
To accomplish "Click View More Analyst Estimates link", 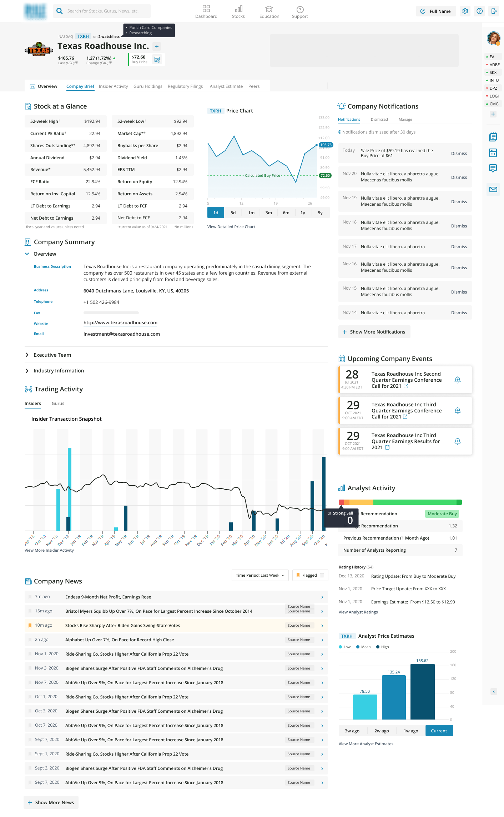I will (x=366, y=744).
